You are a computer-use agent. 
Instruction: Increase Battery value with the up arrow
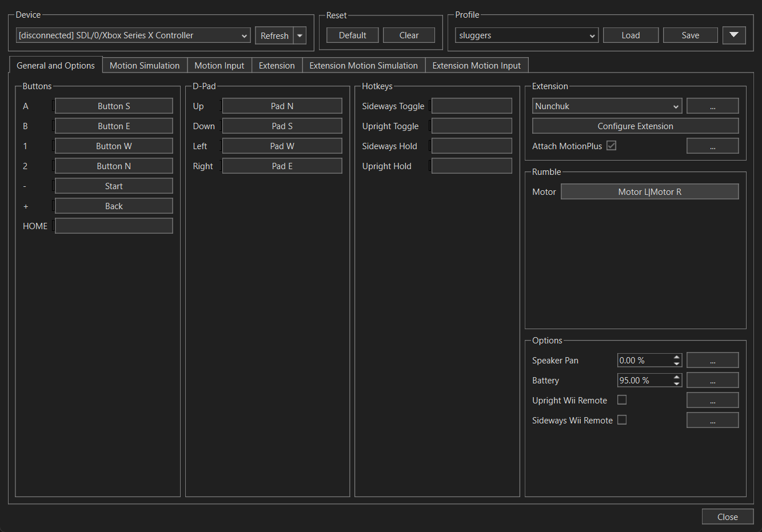point(677,377)
